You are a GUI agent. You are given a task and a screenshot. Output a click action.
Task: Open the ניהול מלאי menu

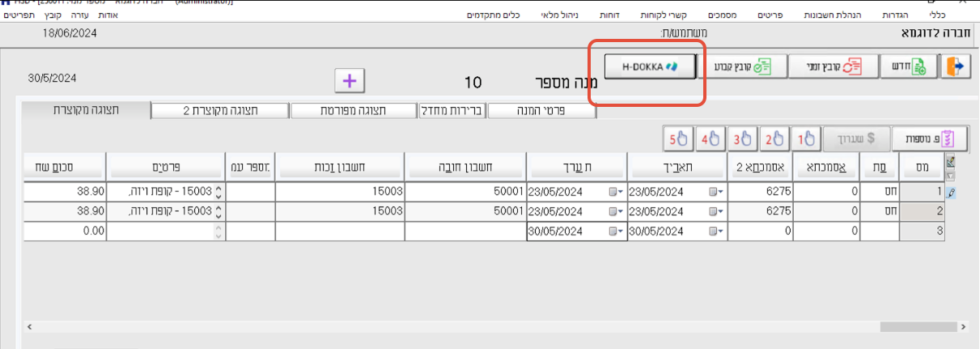pos(560,15)
